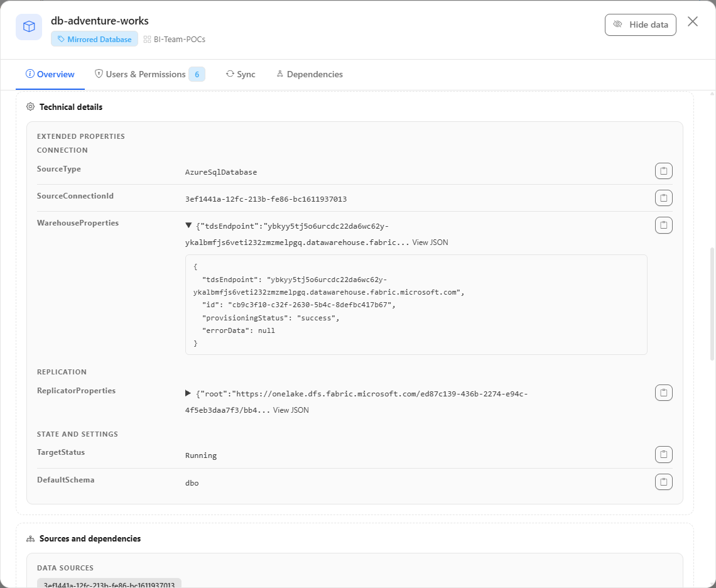The image size is (716, 588).
Task: Click the "provisioningStatus": "success" line
Action: point(271,318)
